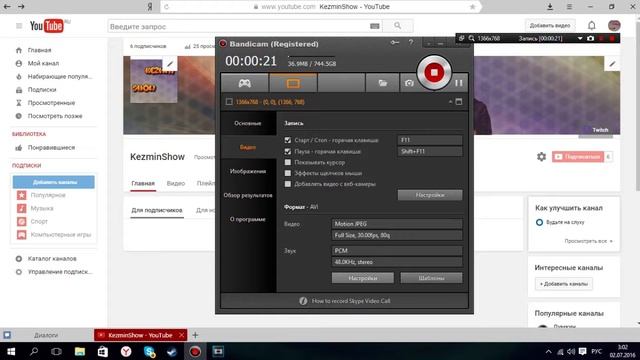The image size is (640, 360).
Task: Click the F11 hotkey field
Action: point(430,140)
